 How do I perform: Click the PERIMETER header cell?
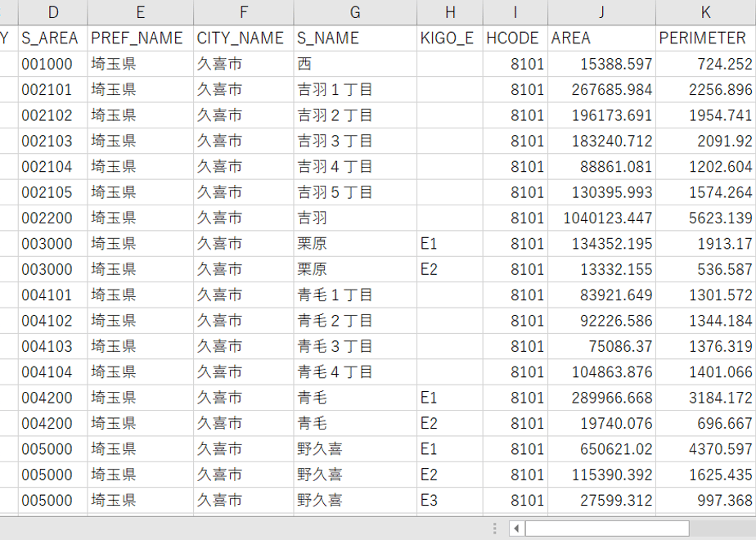click(706, 38)
